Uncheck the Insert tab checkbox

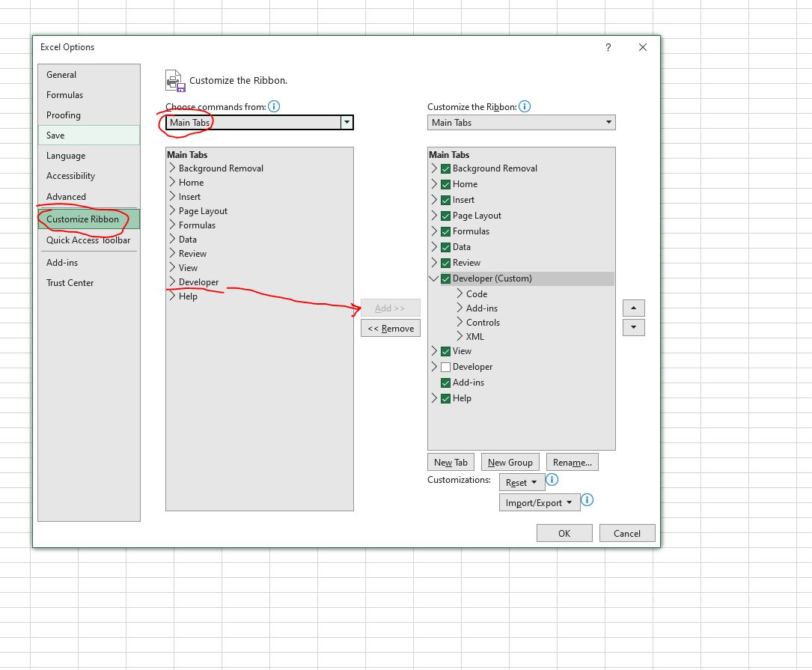point(445,200)
